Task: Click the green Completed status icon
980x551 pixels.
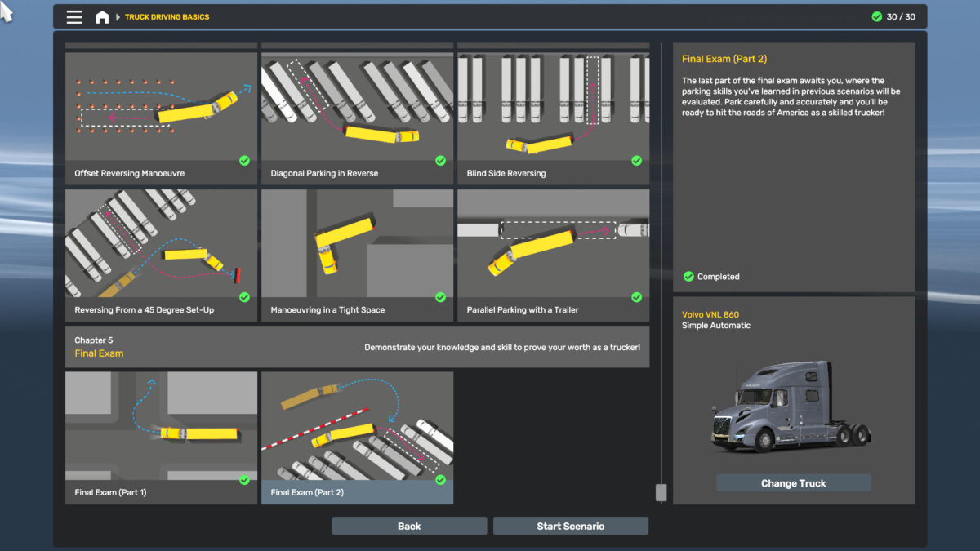Action: (x=688, y=277)
